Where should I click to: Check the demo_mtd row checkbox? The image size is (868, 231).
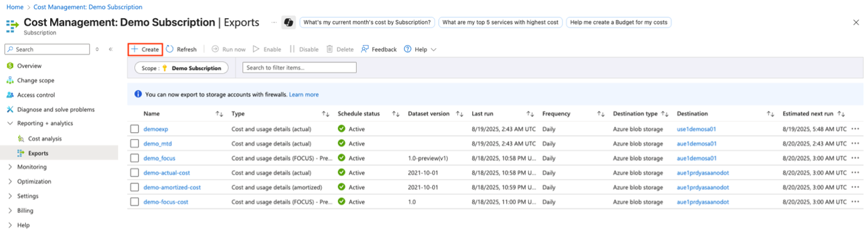(x=134, y=143)
